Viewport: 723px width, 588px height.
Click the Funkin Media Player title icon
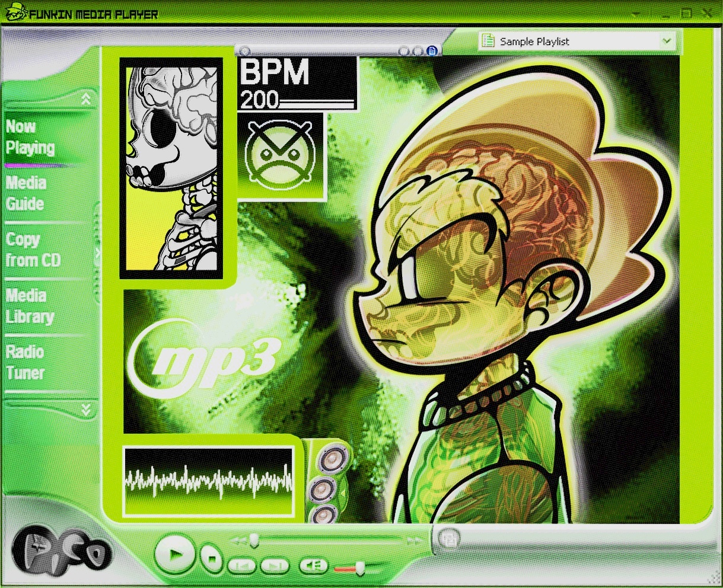[x=16, y=12]
